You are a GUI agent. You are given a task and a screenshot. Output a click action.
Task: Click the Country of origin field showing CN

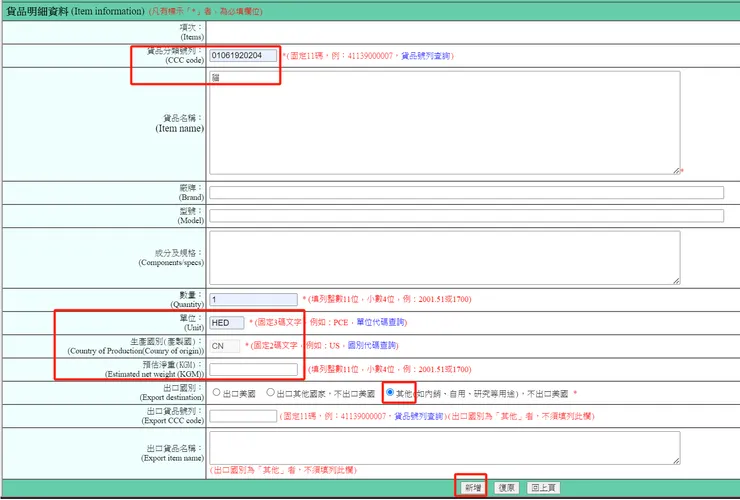225,346
